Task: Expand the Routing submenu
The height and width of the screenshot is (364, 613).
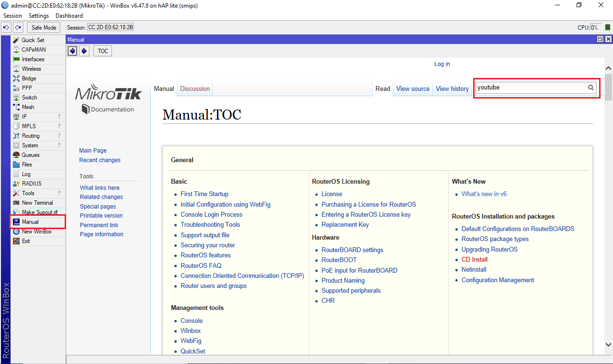Action: click(x=60, y=136)
